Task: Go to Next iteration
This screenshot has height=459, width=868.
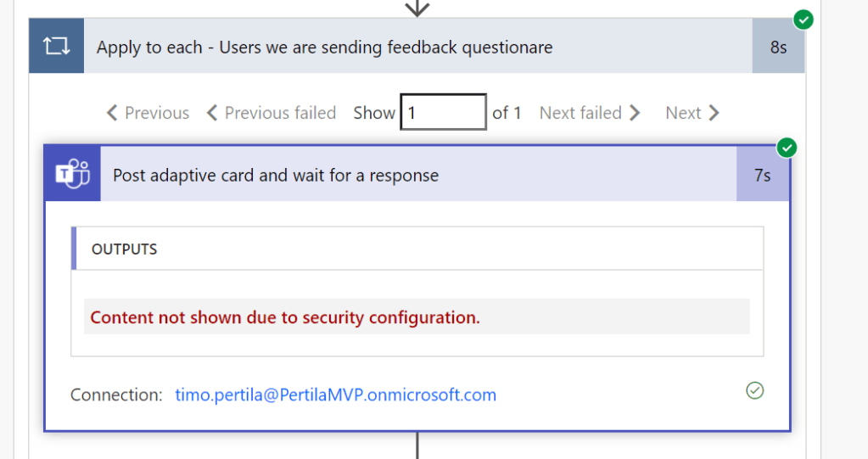Action: 683,113
